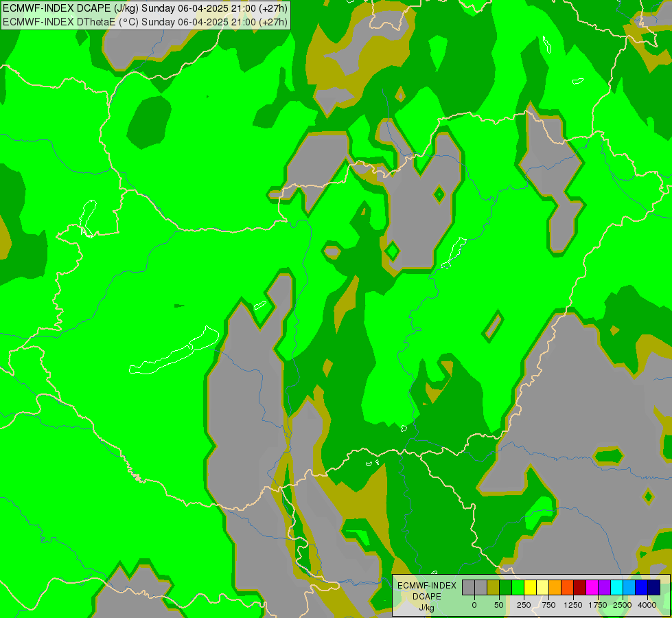Select the pale yellow legend swatch
The width and height of the screenshot is (672, 618).
[542, 588]
